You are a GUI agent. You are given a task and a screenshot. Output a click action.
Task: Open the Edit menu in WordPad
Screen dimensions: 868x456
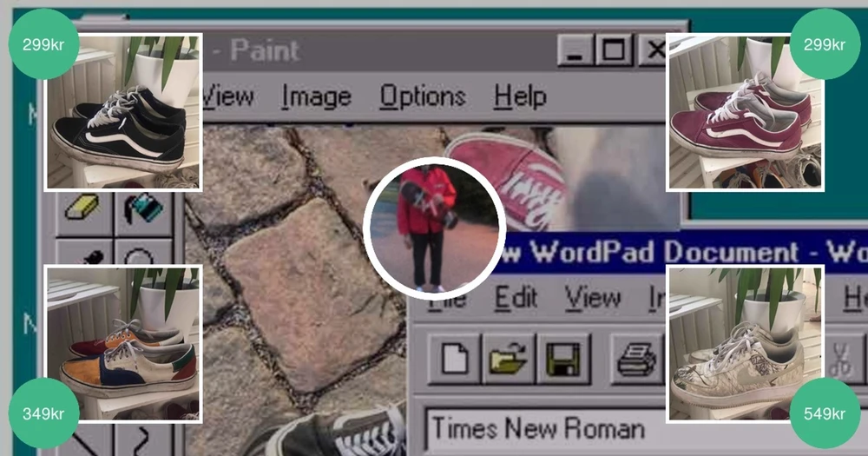(x=516, y=298)
